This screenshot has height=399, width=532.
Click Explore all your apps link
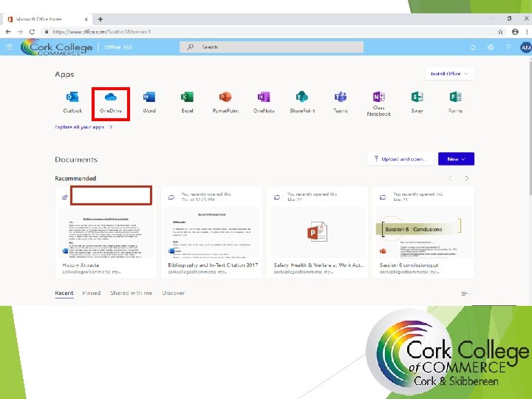[x=83, y=127]
